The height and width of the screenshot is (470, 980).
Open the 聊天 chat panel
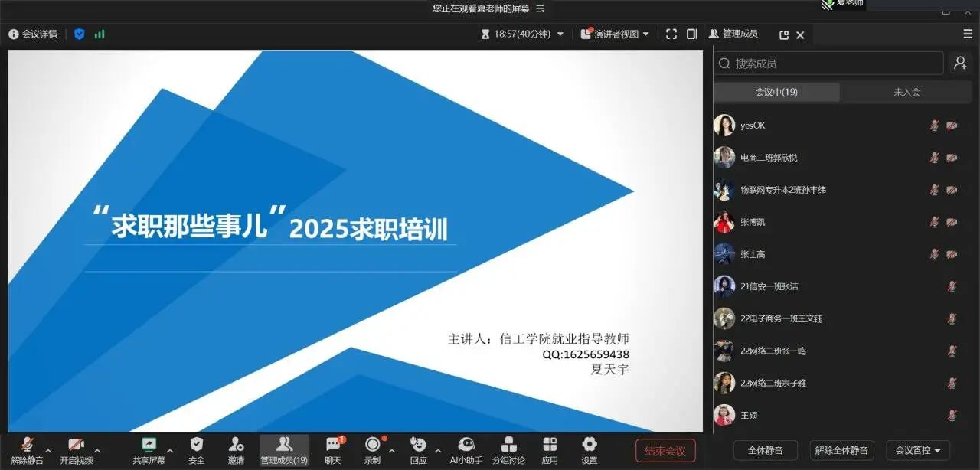point(333,446)
